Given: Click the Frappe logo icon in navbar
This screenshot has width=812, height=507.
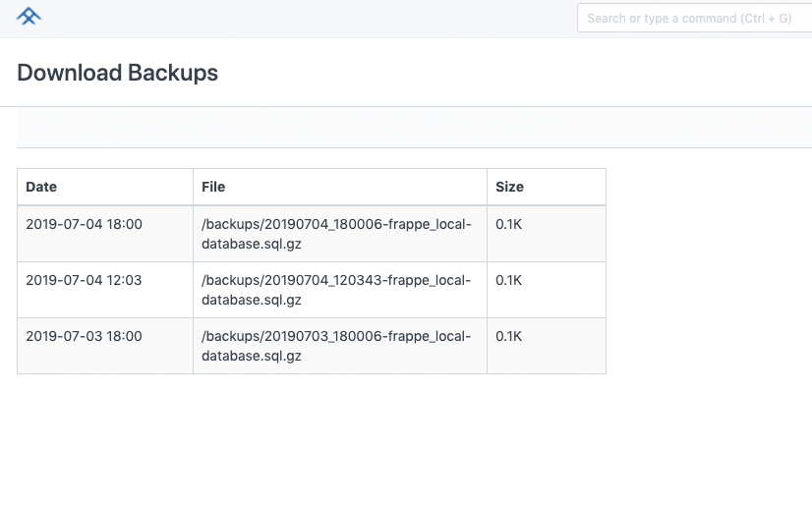Looking at the screenshot, I should click(x=29, y=17).
